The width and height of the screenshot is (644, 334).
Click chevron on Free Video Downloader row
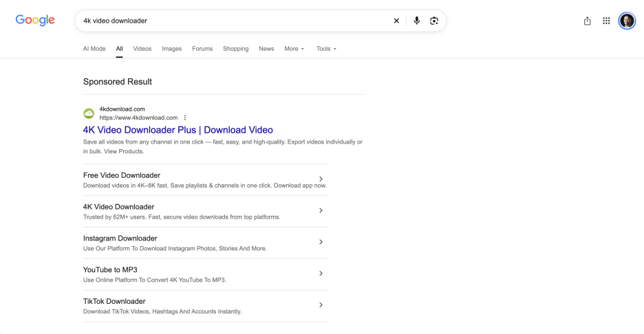[321, 179]
